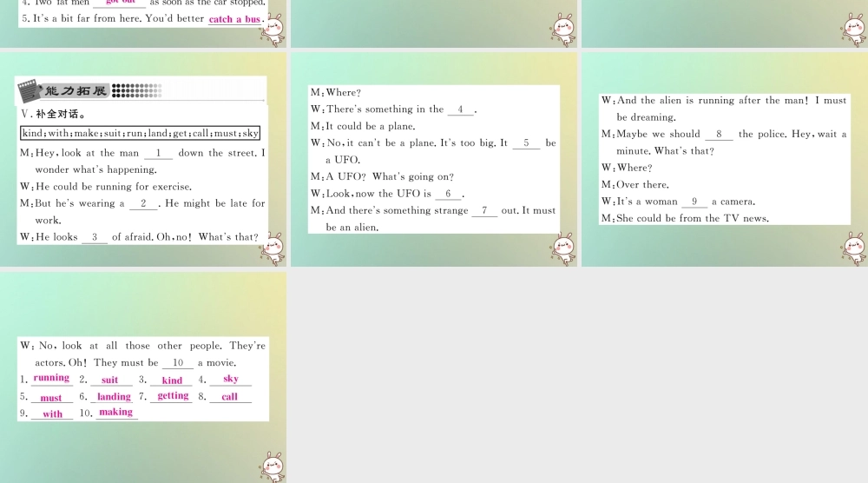Click blank number 2 after 'he's wearing a'
The height and width of the screenshot is (483, 868).
pos(143,204)
